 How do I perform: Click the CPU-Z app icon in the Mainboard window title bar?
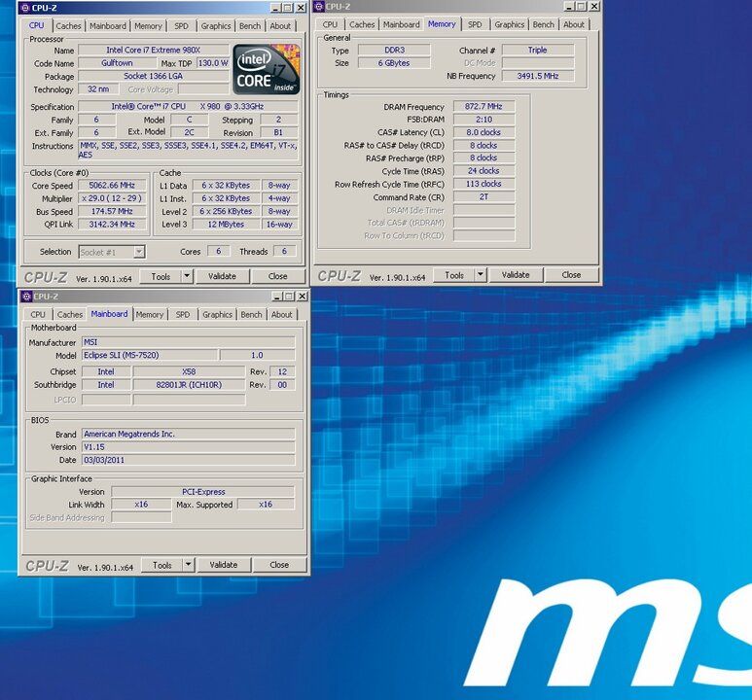point(27,297)
